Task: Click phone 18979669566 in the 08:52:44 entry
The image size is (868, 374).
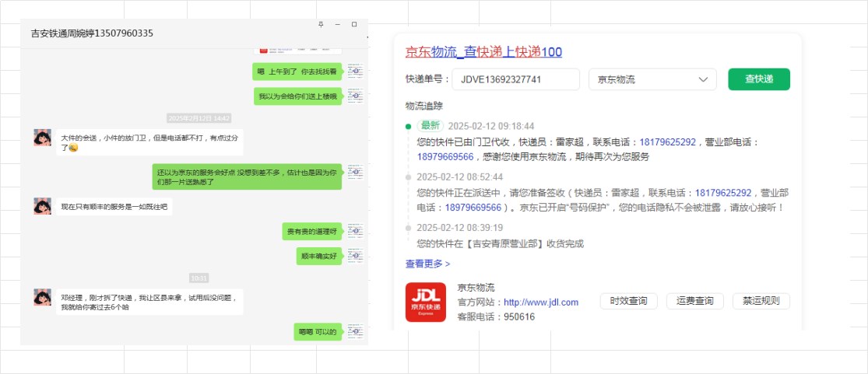Action: click(x=473, y=208)
